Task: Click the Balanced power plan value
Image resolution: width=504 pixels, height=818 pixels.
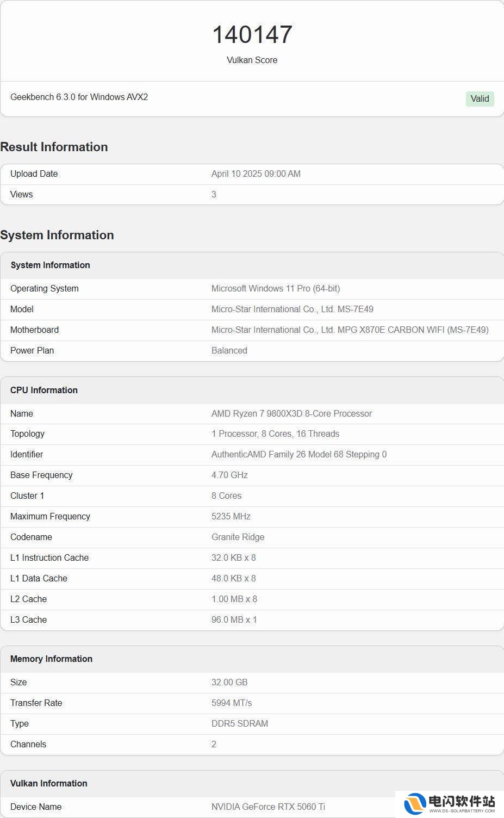Action: pos(229,351)
